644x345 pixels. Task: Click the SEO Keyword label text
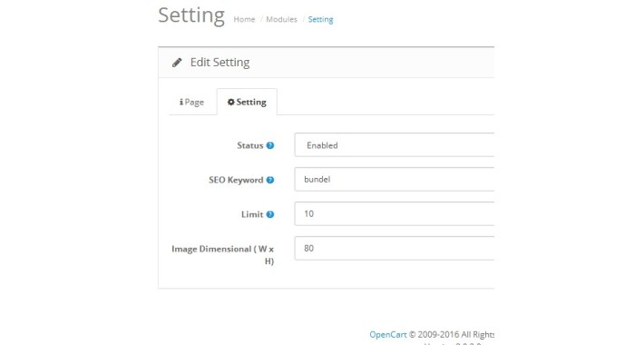(236, 180)
